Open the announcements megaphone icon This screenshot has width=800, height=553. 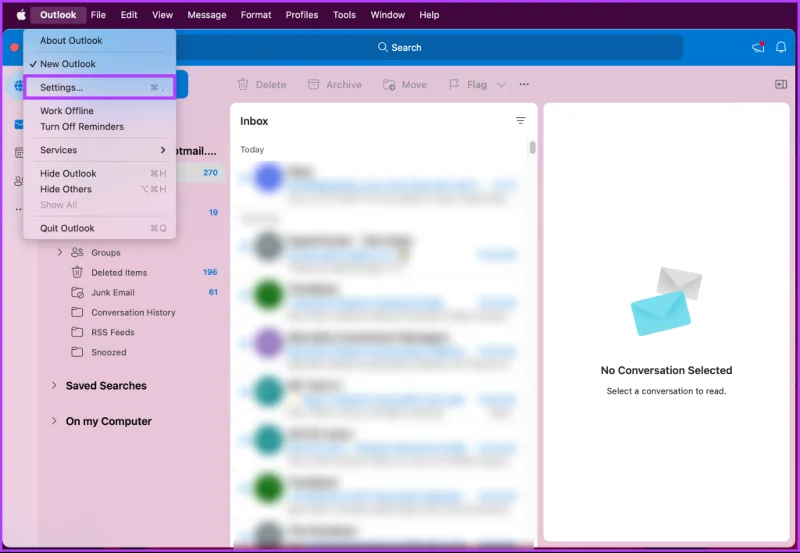tap(758, 47)
